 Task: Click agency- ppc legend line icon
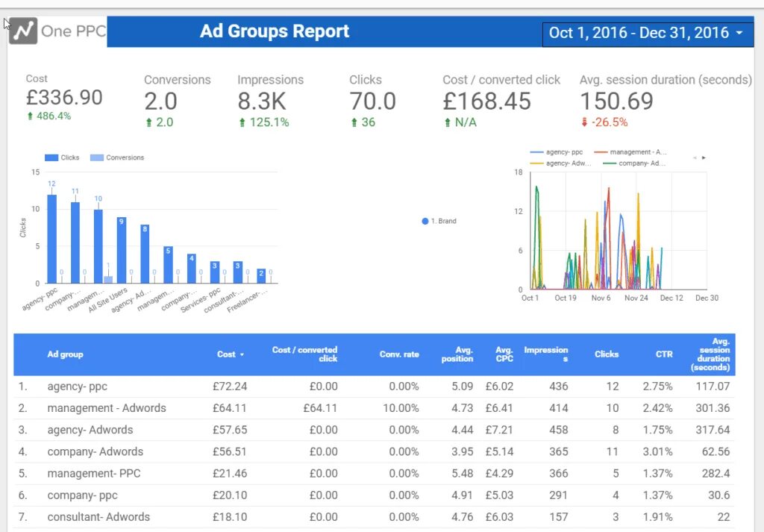[536, 151]
